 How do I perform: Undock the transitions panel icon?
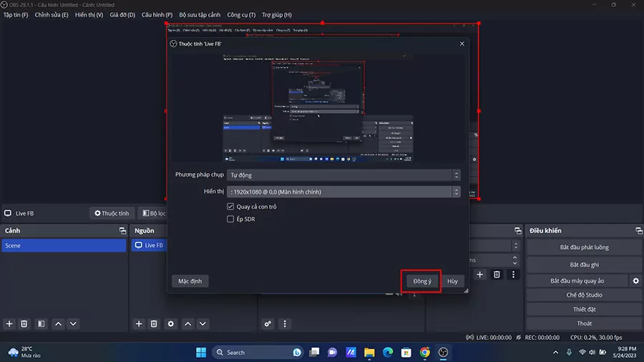(x=518, y=230)
